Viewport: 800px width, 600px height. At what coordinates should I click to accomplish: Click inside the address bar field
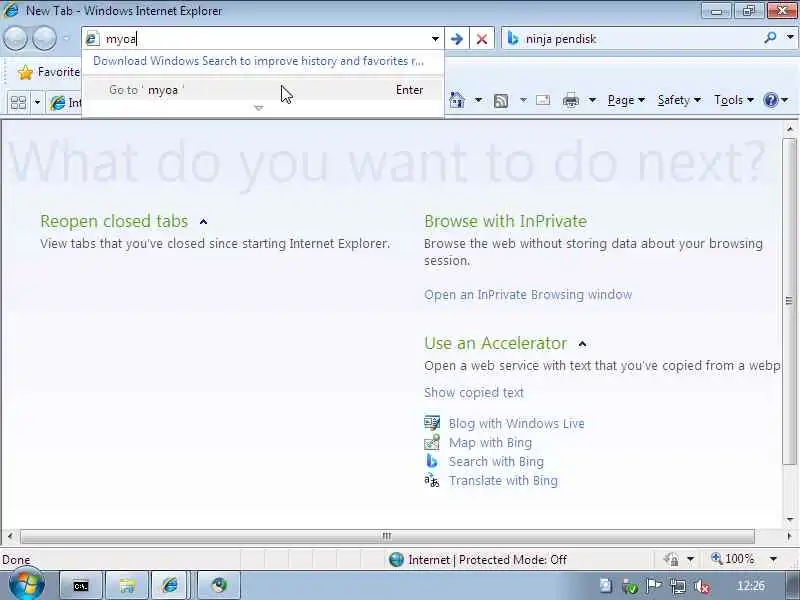click(x=265, y=39)
